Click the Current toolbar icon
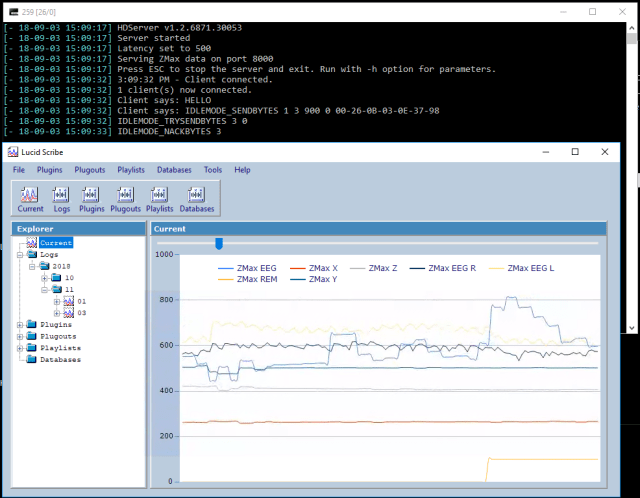 pos(30,198)
